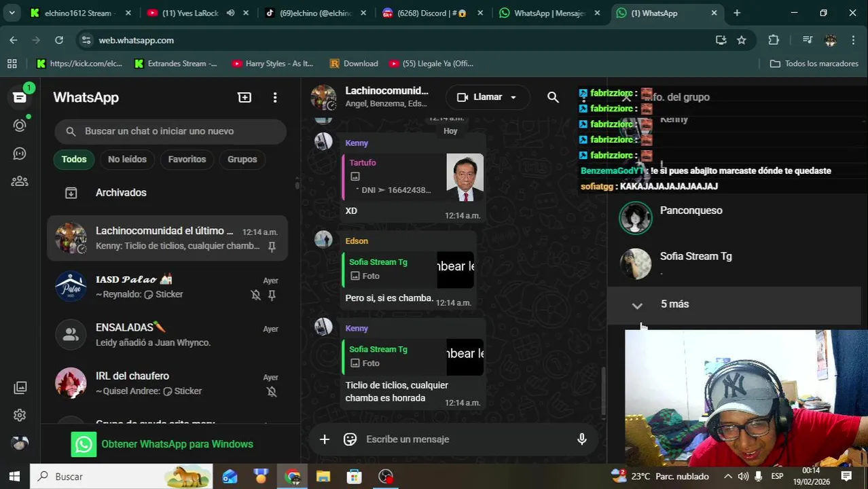
Task: Open the Communities sidebar icon
Action: tap(20, 181)
